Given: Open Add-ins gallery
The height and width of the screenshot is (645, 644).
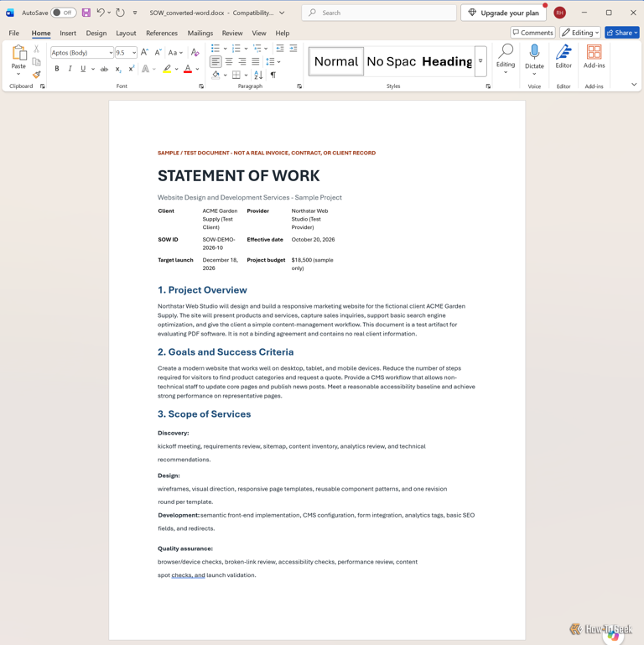Looking at the screenshot, I should coord(594,57).
